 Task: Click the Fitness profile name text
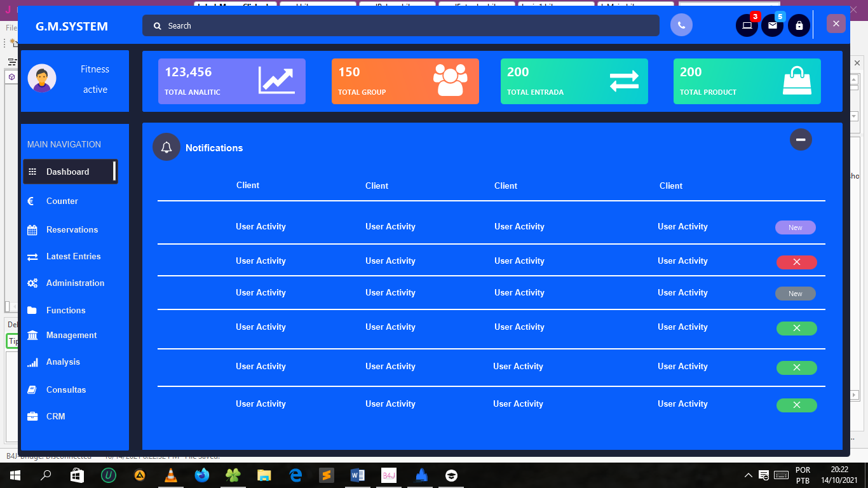pyautogui.click(x=95, y=69)
